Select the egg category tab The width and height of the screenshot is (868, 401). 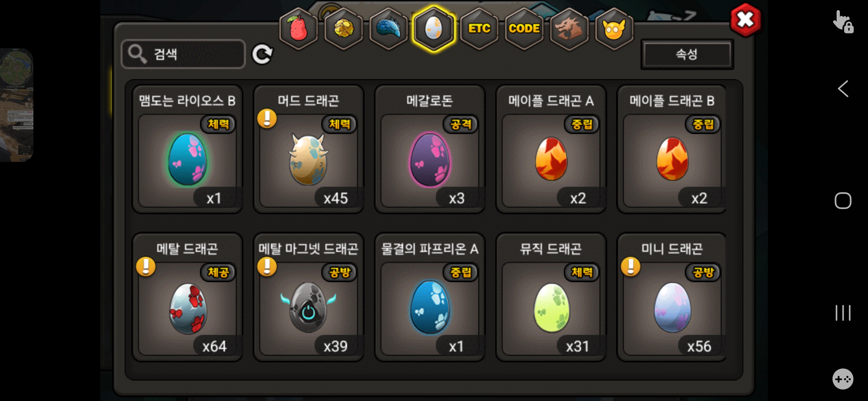click(434, 29)
